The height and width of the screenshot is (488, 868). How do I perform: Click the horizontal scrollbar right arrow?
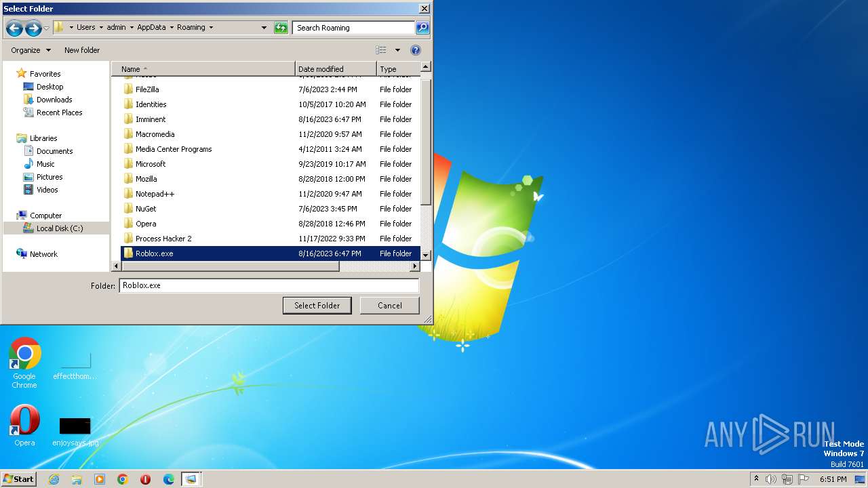[x=415, y=266]
